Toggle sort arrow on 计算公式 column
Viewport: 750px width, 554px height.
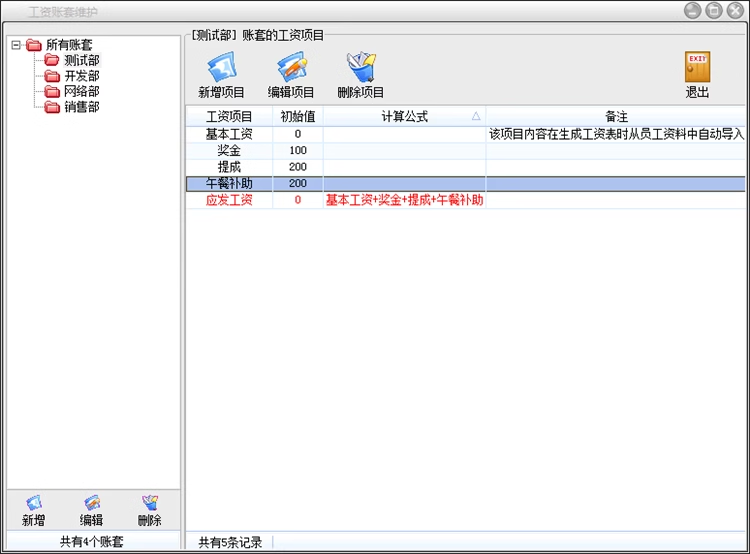476,116
